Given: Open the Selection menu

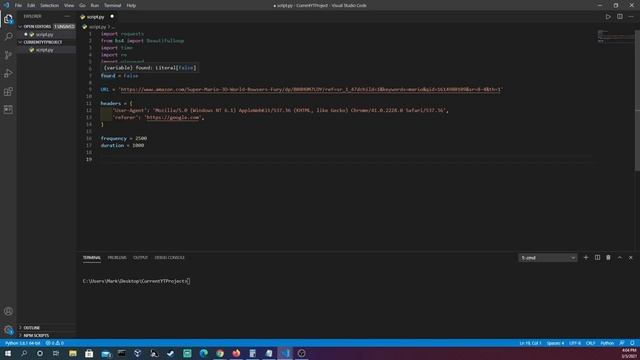Looking at the screenshot, I should [x=49, y=5].
